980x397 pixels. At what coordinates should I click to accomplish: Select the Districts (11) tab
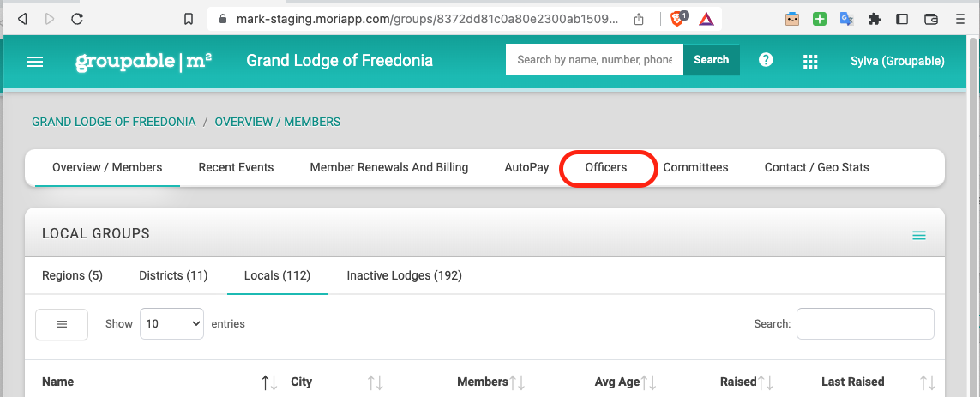pyautogui.click(x=174, y=276)
